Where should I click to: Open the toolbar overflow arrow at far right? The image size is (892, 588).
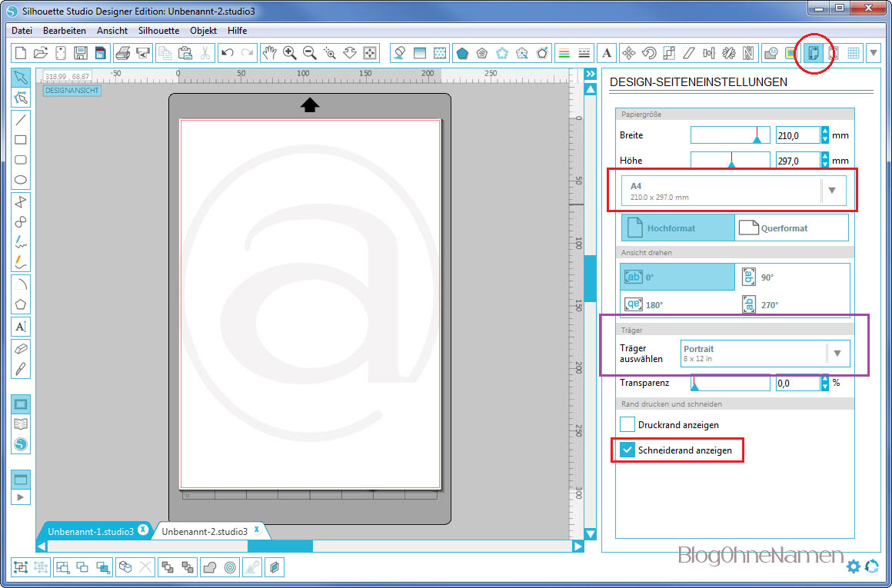pos(874,53)
